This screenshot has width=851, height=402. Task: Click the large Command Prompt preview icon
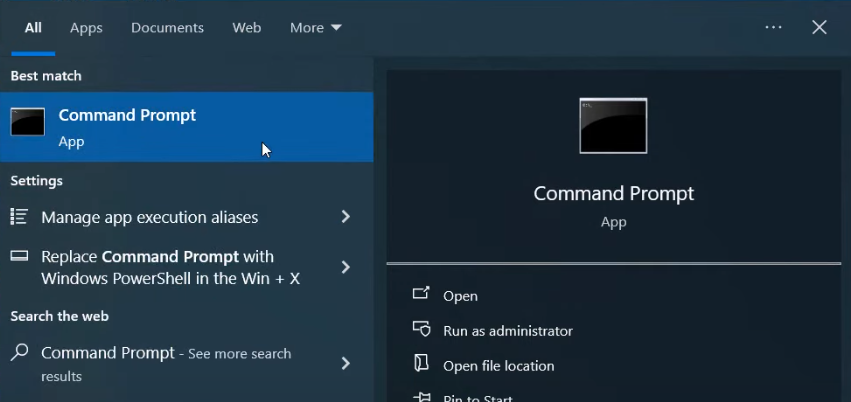coord(613,126)
